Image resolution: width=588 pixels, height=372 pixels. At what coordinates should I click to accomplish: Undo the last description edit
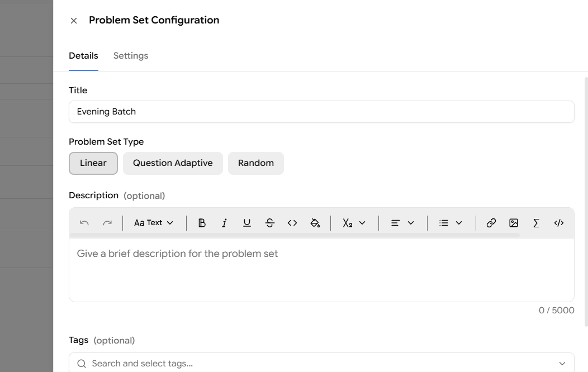[x=84, y=223]
